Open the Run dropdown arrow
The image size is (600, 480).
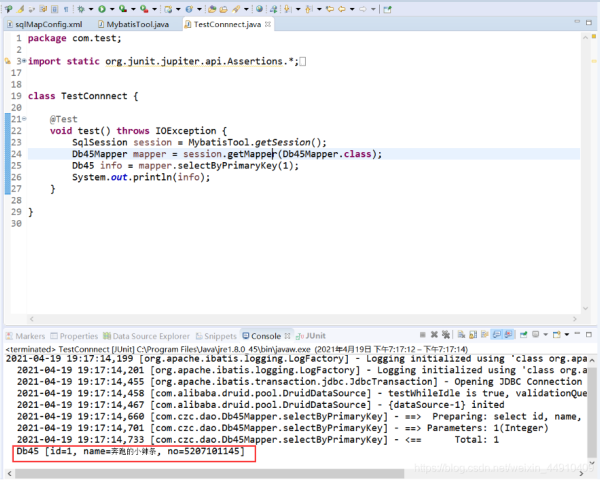[x=112, y=9]
